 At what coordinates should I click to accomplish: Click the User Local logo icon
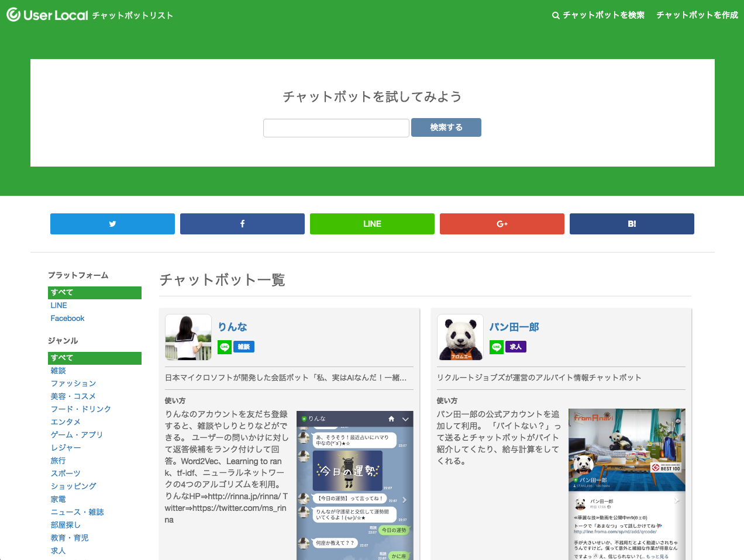13,15
